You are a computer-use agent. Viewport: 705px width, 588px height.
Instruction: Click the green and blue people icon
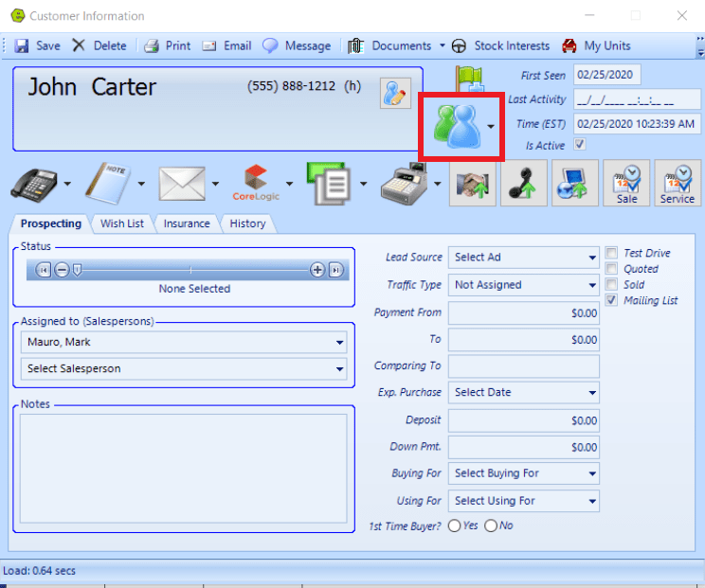click(x=458, y=127)
